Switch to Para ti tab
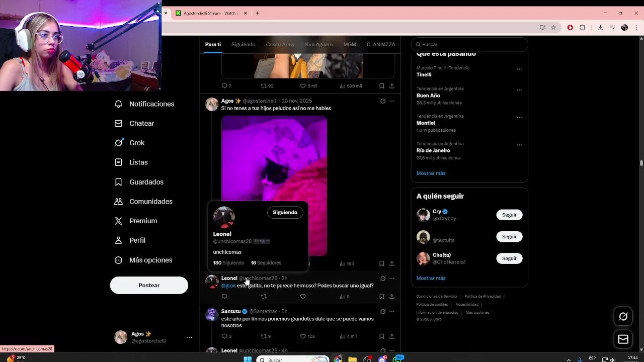The width and height of the screenshot is (644, 362). click(213, 44)
